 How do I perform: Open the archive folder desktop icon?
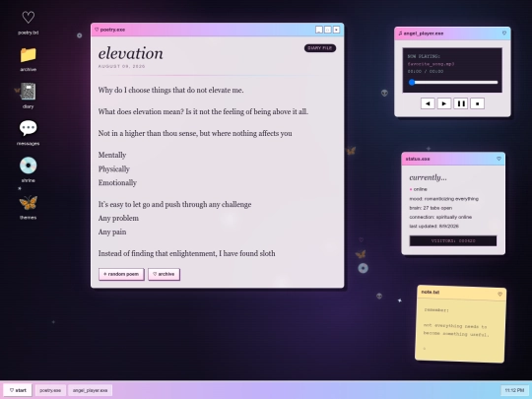pyautogui.click(x=29, y=59)
